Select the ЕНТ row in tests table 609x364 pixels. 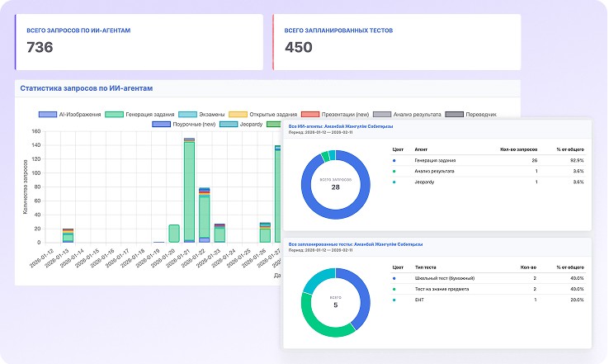coord(489,300)
